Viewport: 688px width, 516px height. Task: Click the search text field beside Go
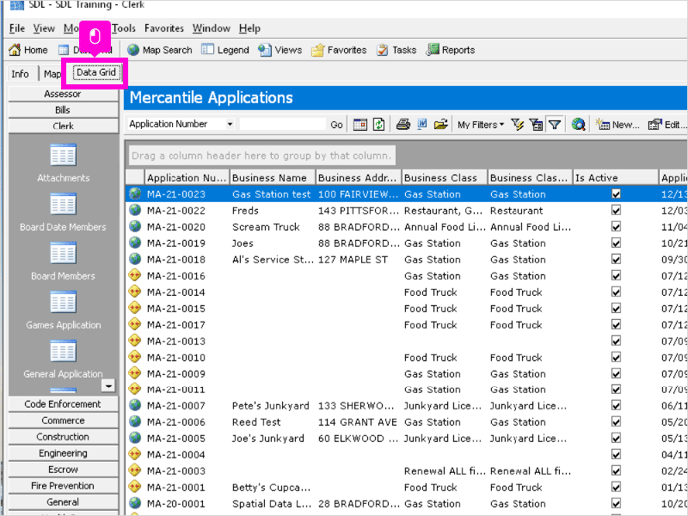[283, 124]
